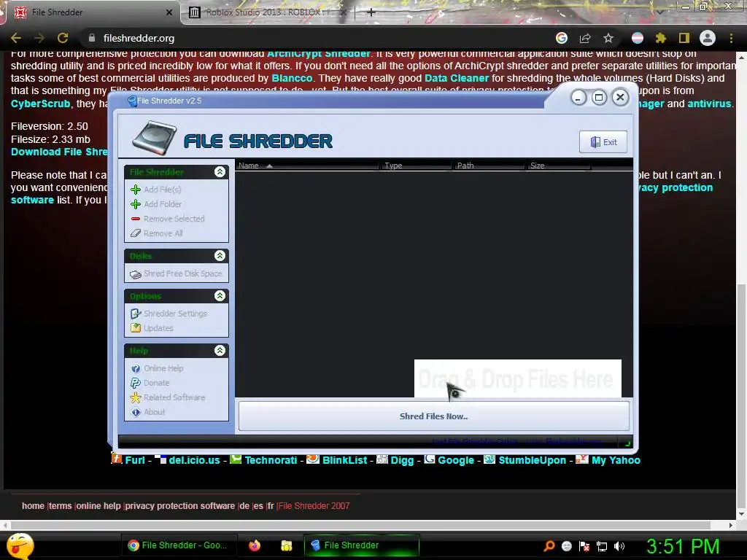Open a new browser tab
Viewport: 747px width, 560px height.
click(371, 12)
